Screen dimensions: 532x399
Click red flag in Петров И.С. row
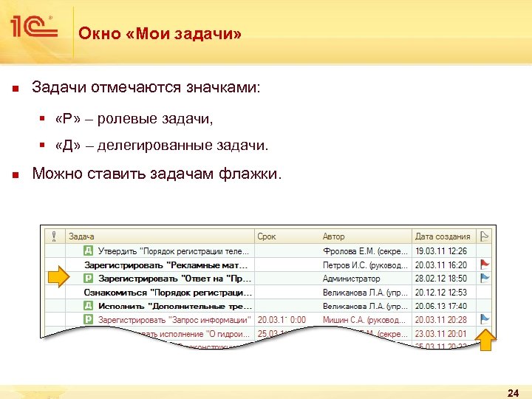[x=485, y=265]
